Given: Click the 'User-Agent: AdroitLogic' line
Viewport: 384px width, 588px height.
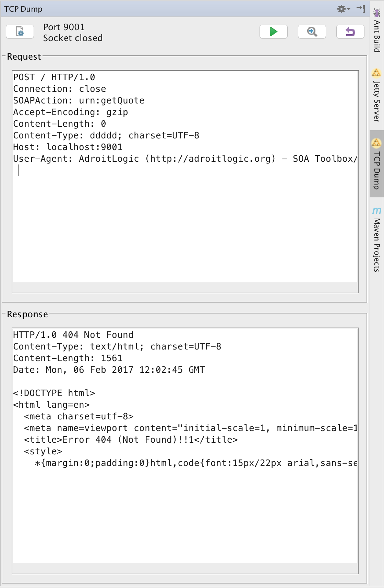Looking at the screenshot, I should (185, 159).
